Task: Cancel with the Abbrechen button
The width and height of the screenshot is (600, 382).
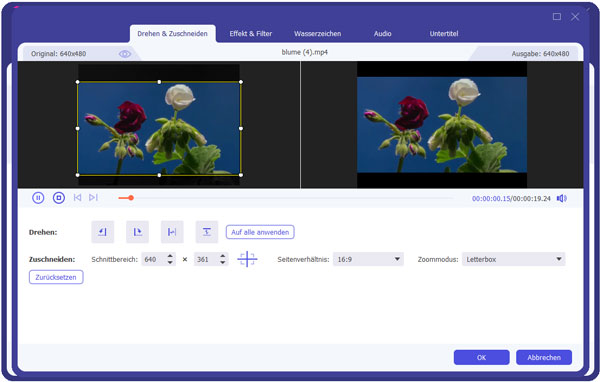Action: coord(544,358)
